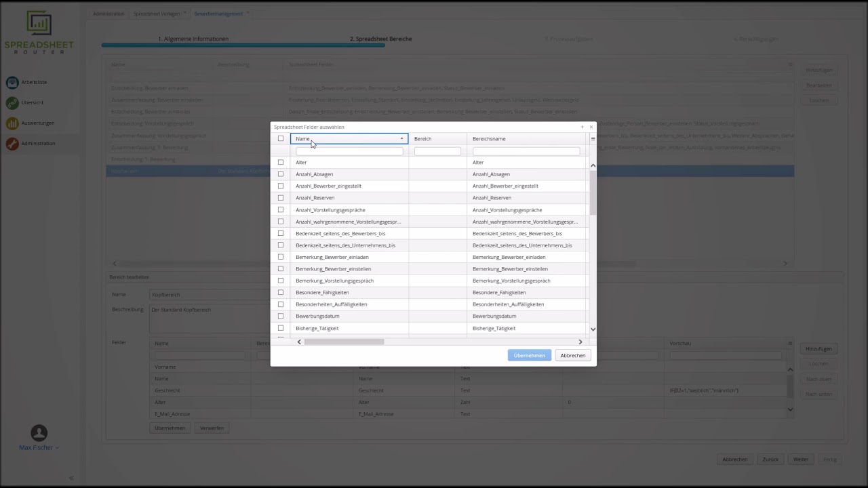
Task: Collapse the sidebar with double-chevron icon
Action: [71, 478]
